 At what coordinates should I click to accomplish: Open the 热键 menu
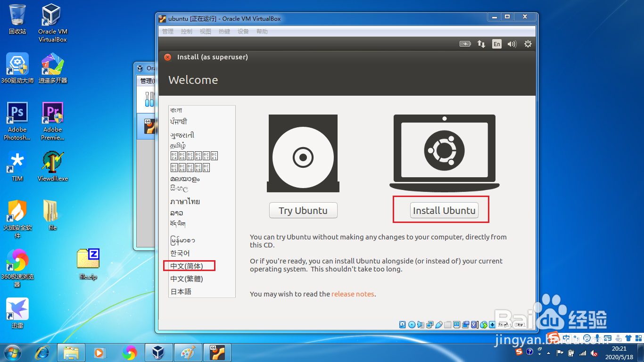coord(224,32)
